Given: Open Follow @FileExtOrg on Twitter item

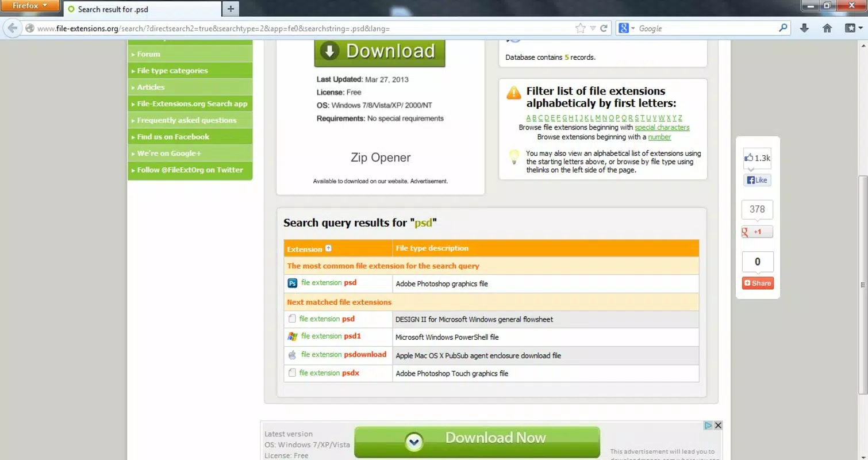Looking at the screenshot, I should (x=190, y=170).
